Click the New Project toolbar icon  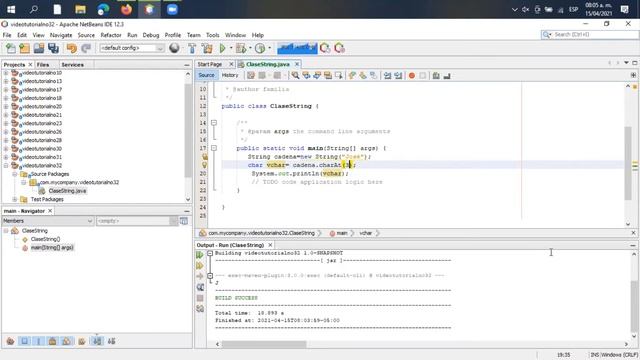pos(24,48)
